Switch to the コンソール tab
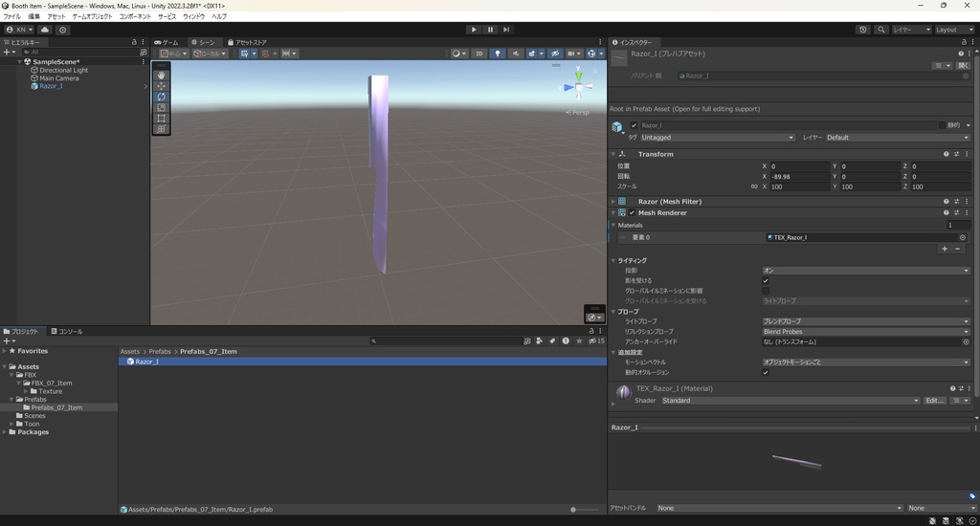Viewport: 980px width, 526px height. 68,332
